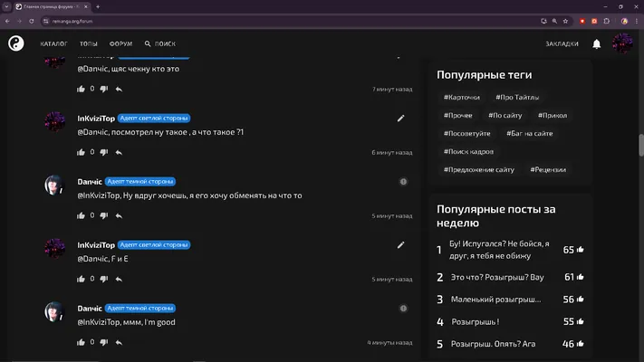Screen dimensions: 644x362
Task: Bookmark this page with the star icon
Action: pos(565,21)
